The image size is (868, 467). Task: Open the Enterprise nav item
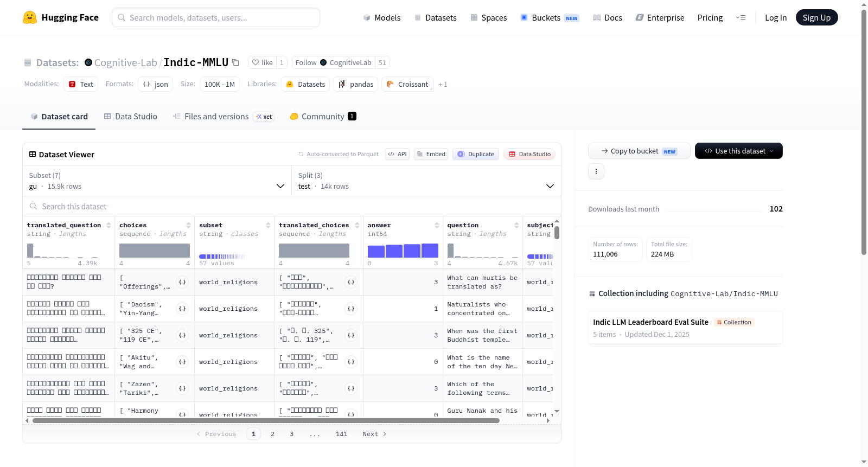click(660, 17)
